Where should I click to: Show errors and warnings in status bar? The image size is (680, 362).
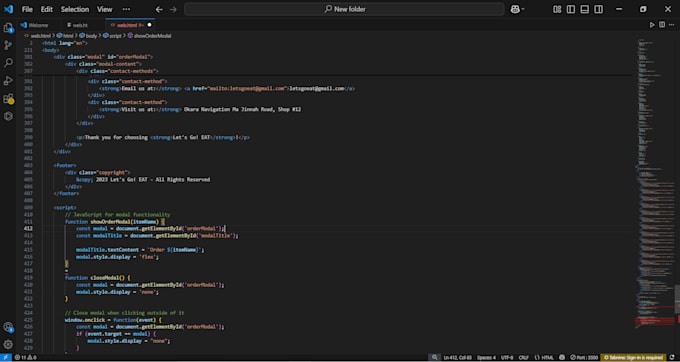pyautogui.click(x=25, y=358)
